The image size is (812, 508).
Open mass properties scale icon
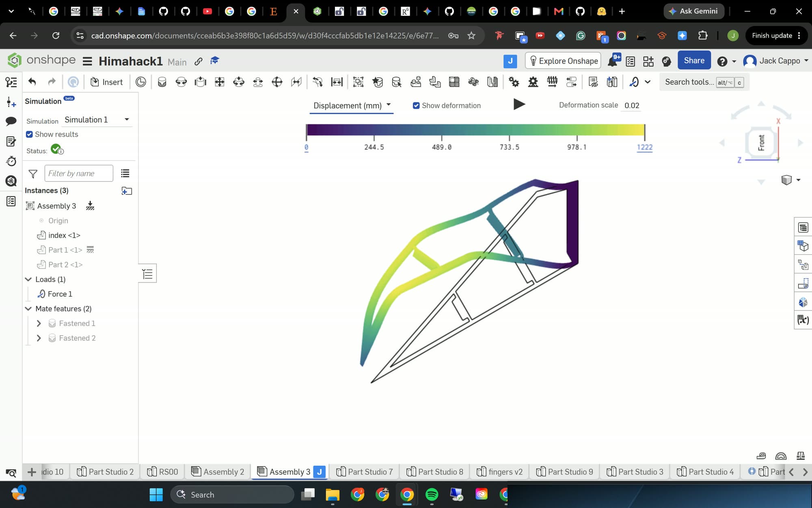point(800,456)
